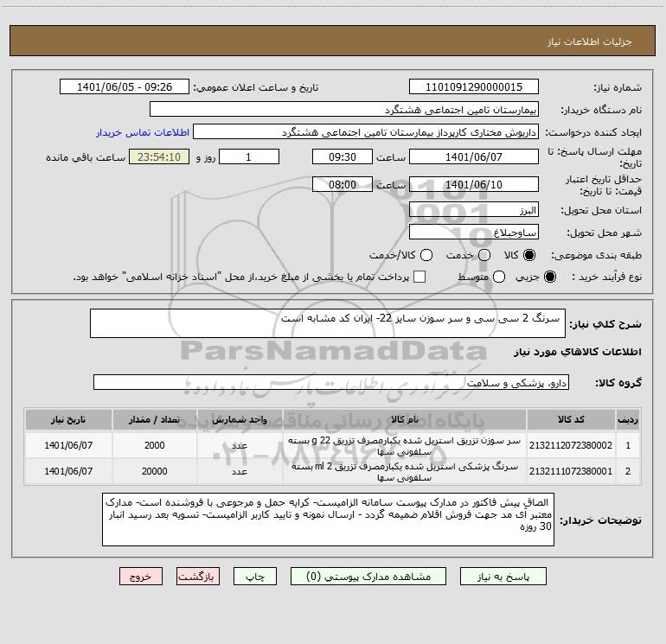The image size is (666, 644).
Task: Click the general description box سرنگ 2 سی سی
Action: click(328, 323)
